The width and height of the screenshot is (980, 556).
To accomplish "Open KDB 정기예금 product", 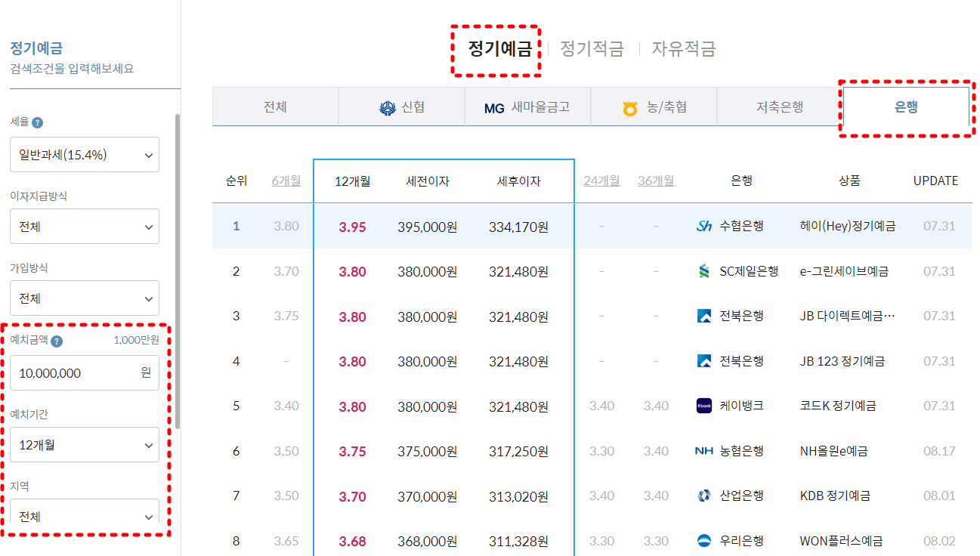I will pos(835,496).
